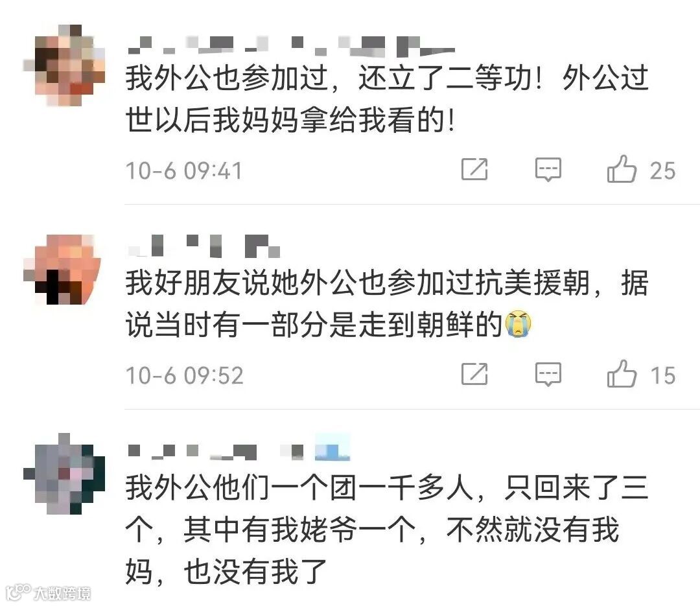The height and width of the screenshot is (606, 700).
Task: Open first commenter's avatar
Action: 64,65
